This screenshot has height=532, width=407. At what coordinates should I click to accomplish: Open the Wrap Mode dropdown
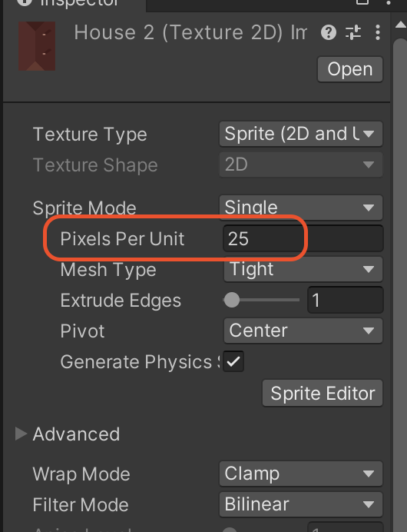coord(301,474)
